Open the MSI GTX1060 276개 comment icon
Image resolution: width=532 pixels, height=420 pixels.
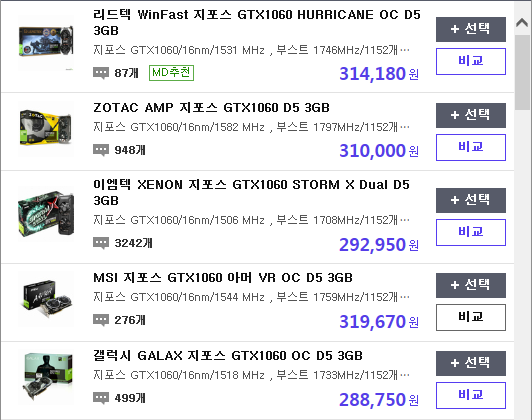point(101,320)
